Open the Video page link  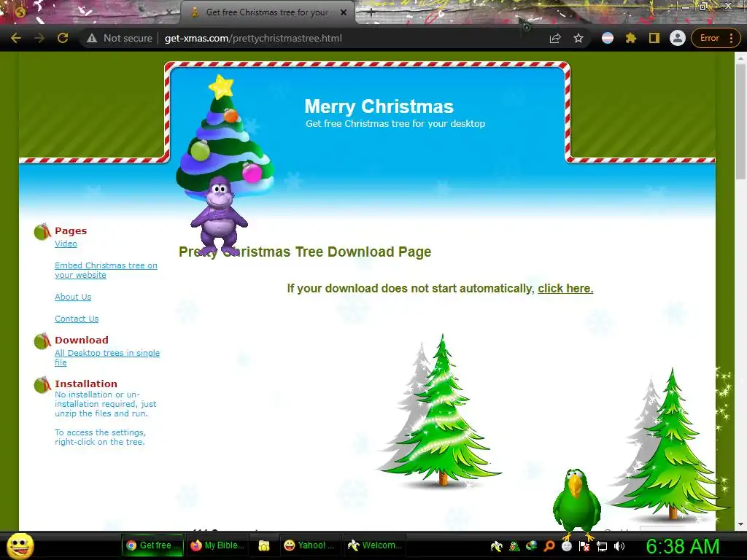pos(66,244)
